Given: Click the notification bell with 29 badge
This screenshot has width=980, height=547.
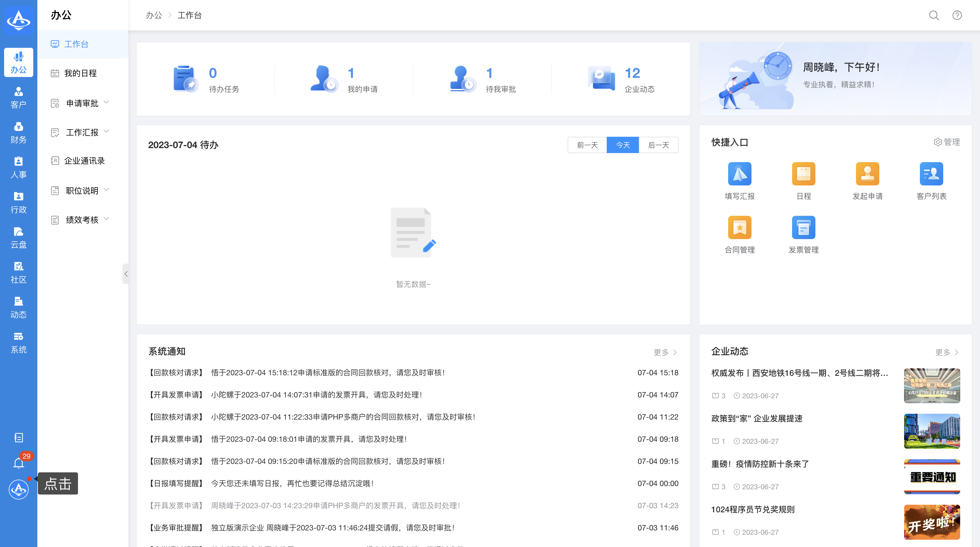Looking at the screenshot, I should (19, 463).
